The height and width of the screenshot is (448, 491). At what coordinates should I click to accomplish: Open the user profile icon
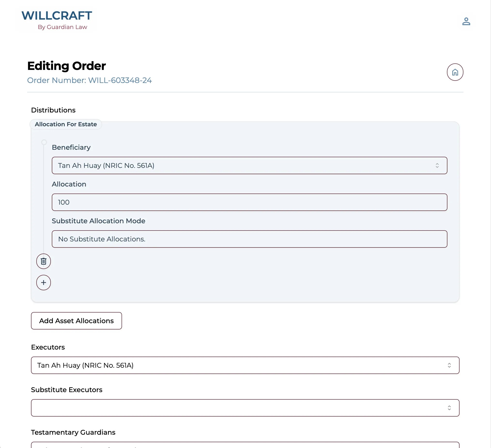(x=466, y=22)
